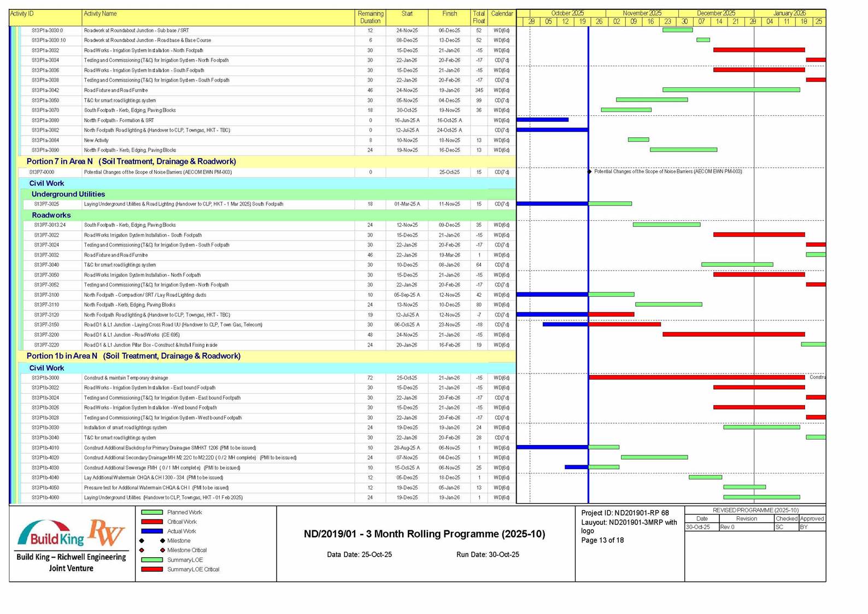The height and width of the screenshot is (614, 868).
Task: Collapse the Underground Utilities group band
Action: pos(68,194)
